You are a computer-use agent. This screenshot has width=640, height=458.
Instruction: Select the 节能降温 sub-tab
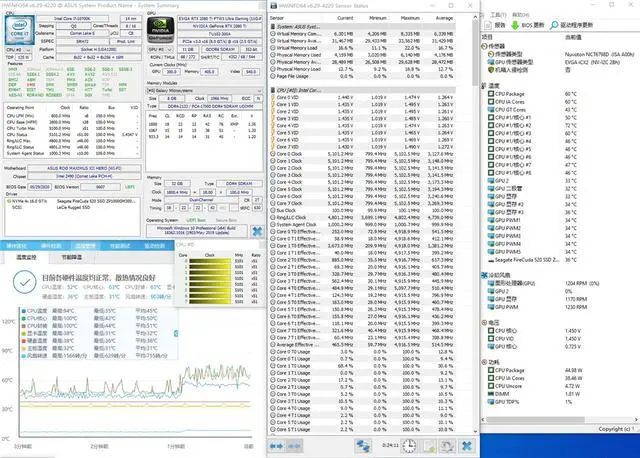[x=71, y=258]
